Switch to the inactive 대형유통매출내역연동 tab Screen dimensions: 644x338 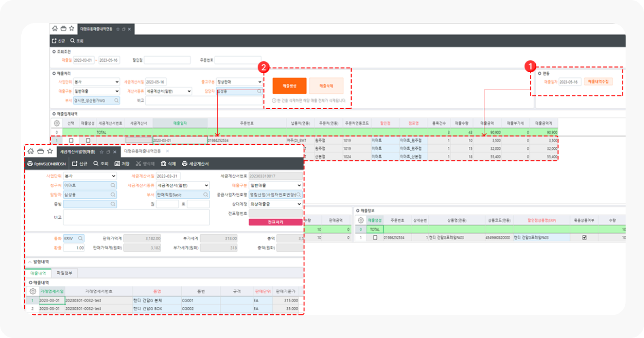click(x=143, y=151)
